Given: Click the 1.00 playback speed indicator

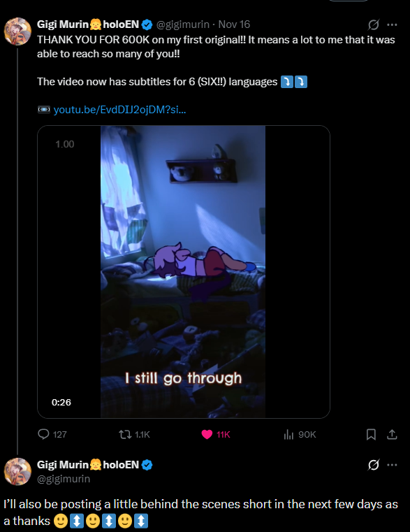Looking at the screenshot, I should [65, 144].
